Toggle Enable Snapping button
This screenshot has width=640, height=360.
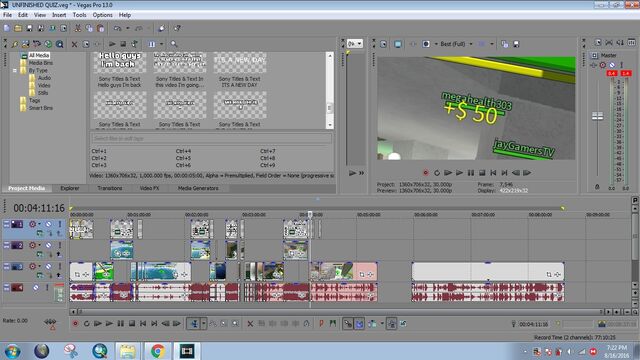tap(348, 324)
